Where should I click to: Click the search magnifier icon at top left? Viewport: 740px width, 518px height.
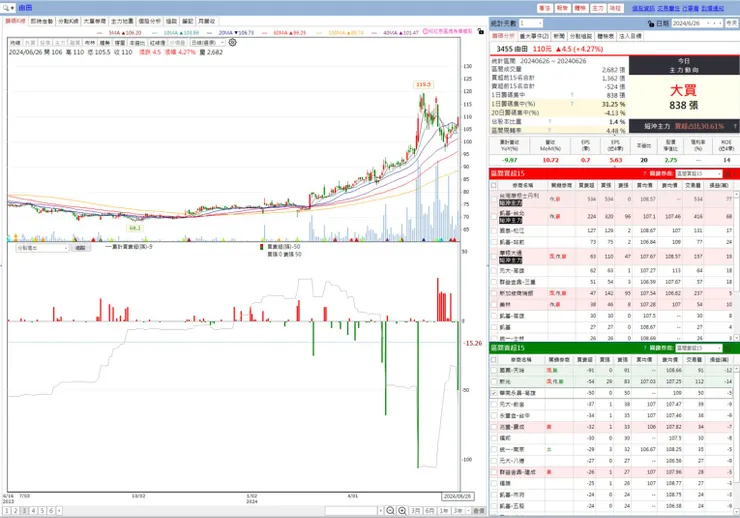pos(6,8)
